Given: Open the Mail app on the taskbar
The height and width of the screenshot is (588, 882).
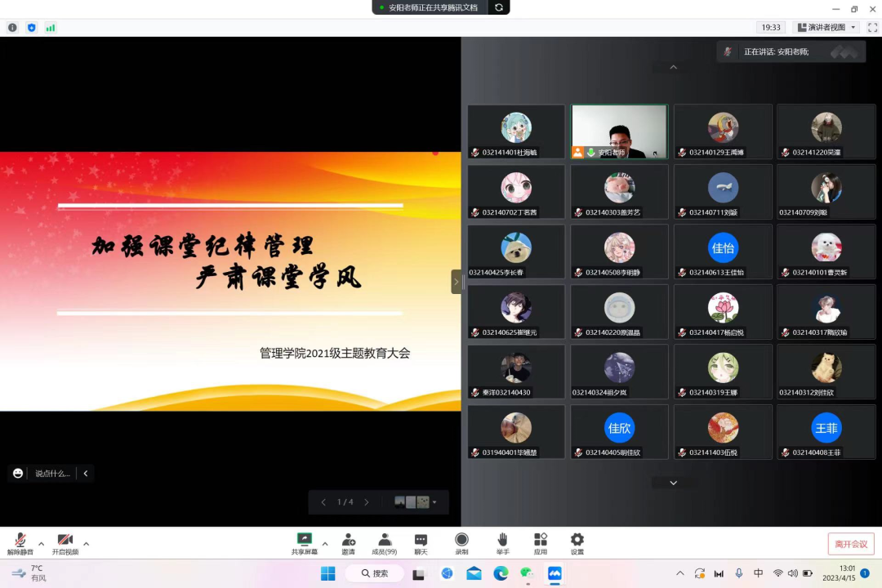Looking at the screenshot, I should (x=474, y=573).
